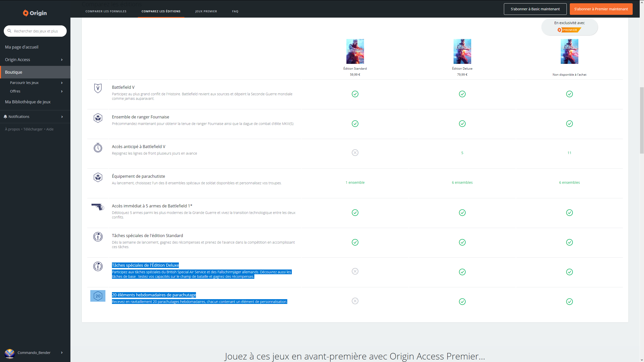
Task: Click the Accès anticipé clock icon
Action: pyautogui.click(x=98, y=148)
